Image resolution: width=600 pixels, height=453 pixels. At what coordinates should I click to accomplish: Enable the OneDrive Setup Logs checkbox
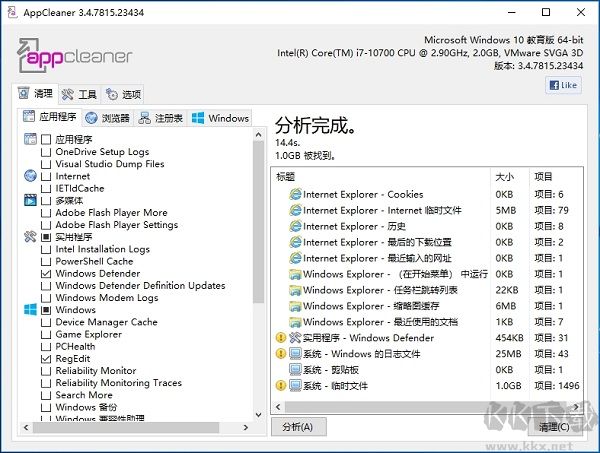[46, 152]
